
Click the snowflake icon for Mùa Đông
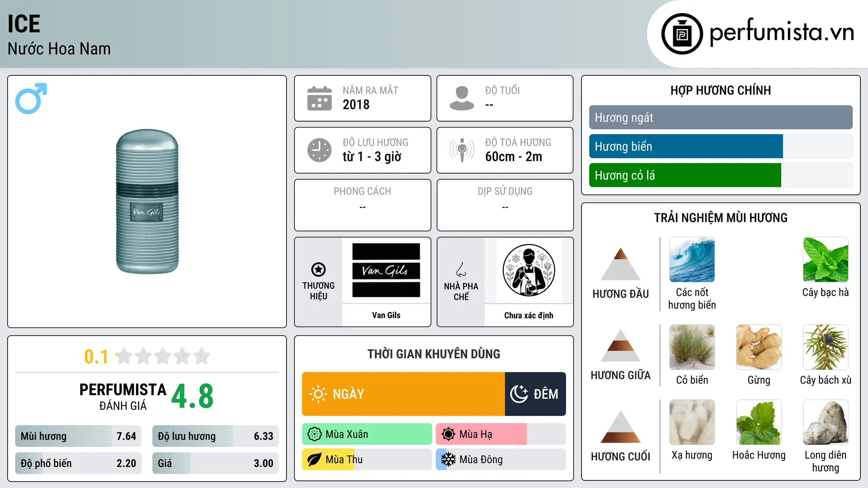point(448,460)
